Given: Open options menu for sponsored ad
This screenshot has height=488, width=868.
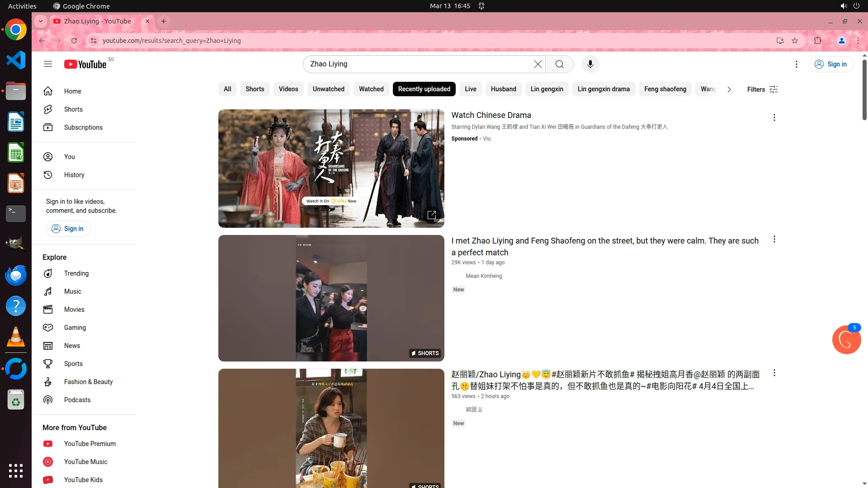Looking at the screenshot, I should pos(774,117).
